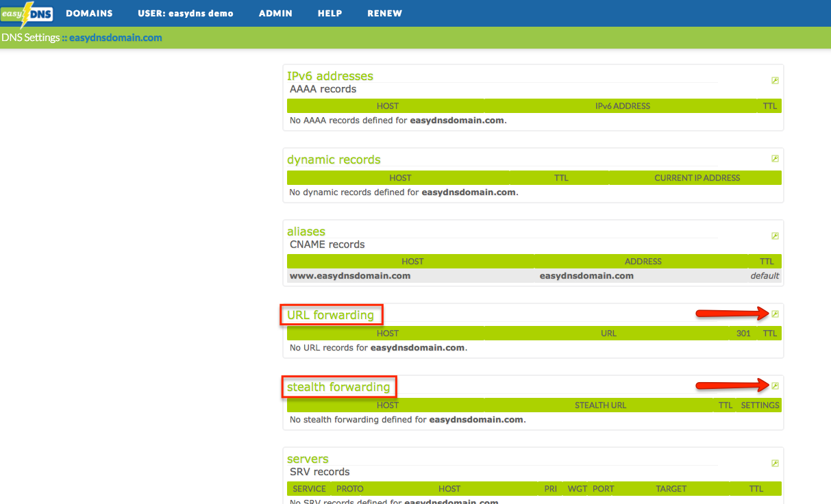The width and height of the screenshot is (831, 504).
Task: Click the URL forwarding section heading
Action: (330, 315)
